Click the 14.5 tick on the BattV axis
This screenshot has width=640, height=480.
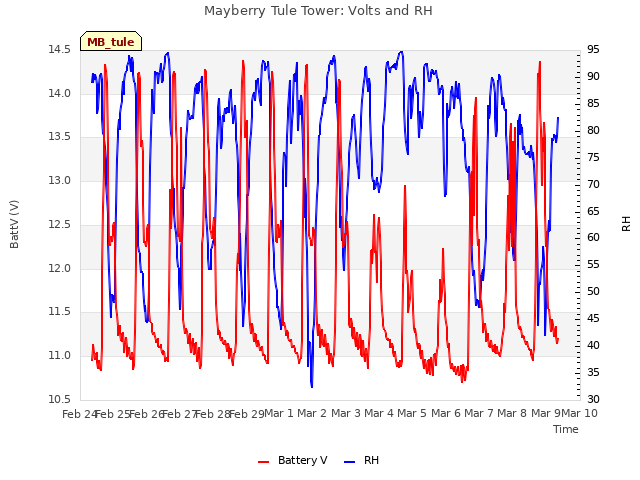59,50
